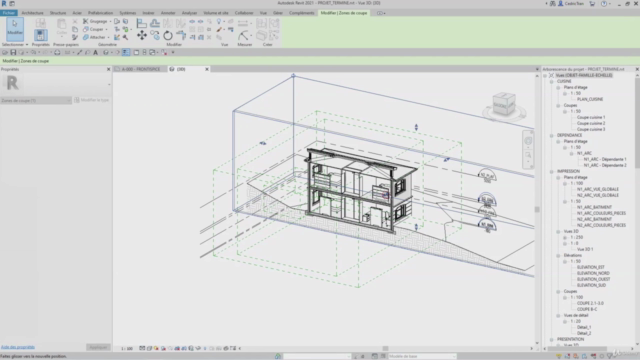Select the Align tool in Modifier panel
640x360 pixels.
(142, 23)
